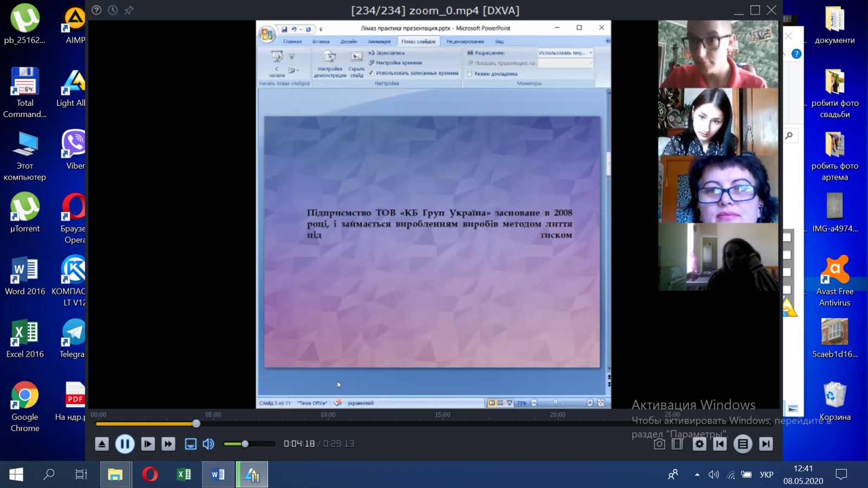Pause the video playback
This screenshot has height=488, width=868.
click(125, 444)
